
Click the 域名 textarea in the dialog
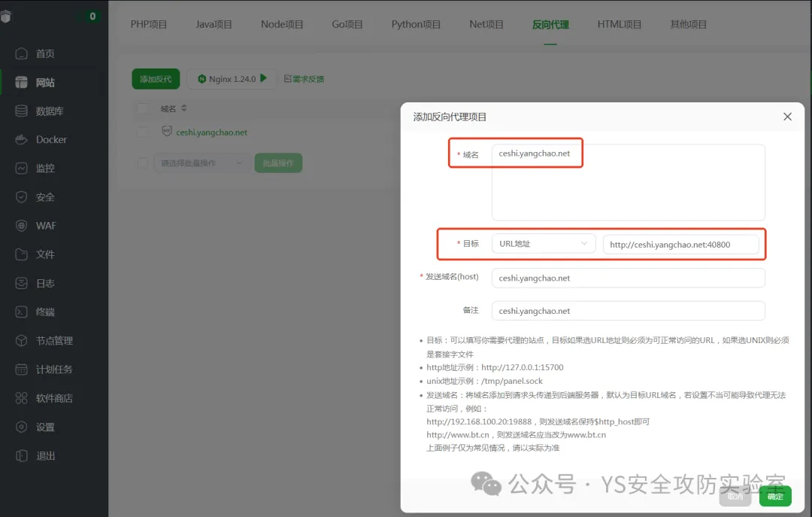628,183
